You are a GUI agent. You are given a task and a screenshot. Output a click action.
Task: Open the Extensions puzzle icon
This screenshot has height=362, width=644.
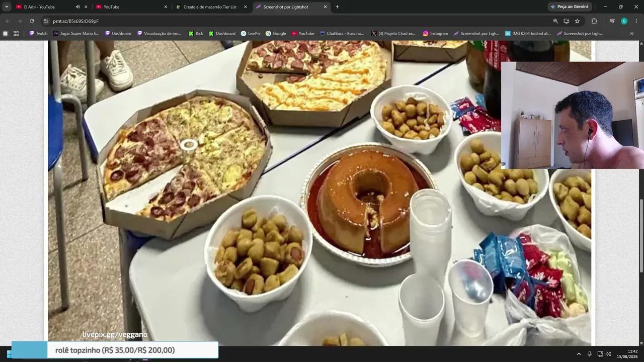594,21
